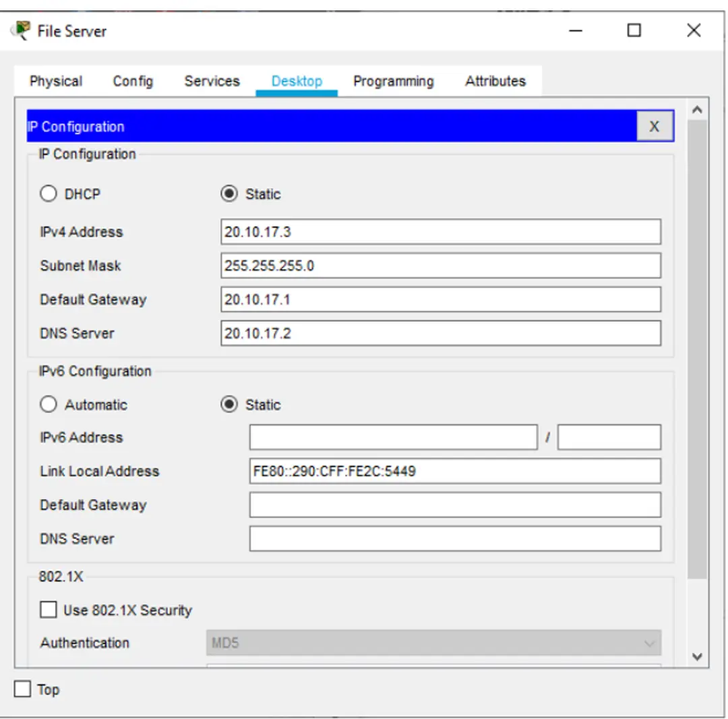
Task: Open the Config tab
Action: click(x=133, y=82)
